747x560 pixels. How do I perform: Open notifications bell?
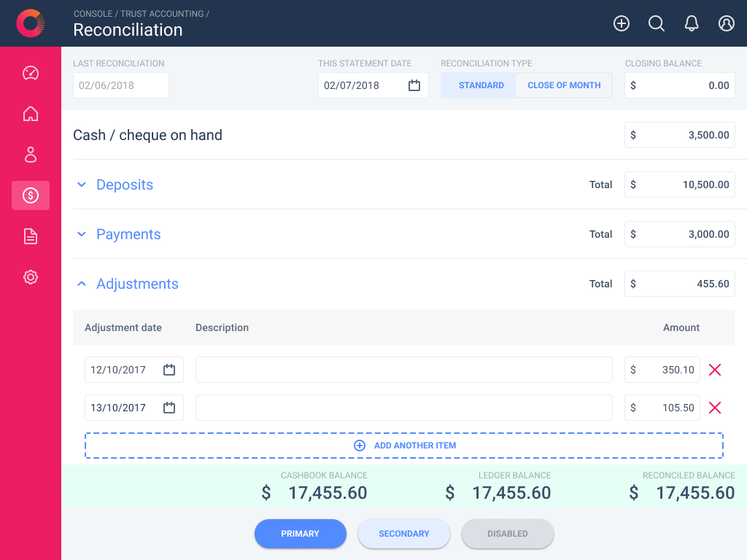click(692, 23)
